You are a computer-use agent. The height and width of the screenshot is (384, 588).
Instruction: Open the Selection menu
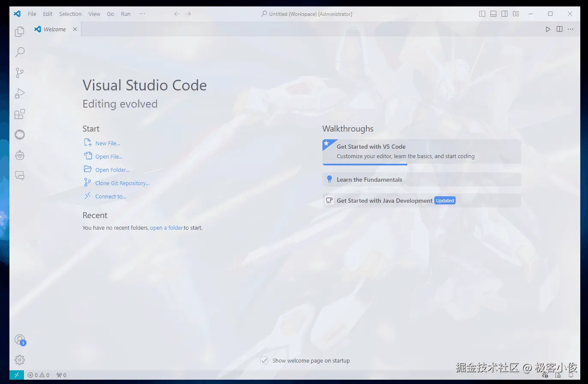(70, 14)
